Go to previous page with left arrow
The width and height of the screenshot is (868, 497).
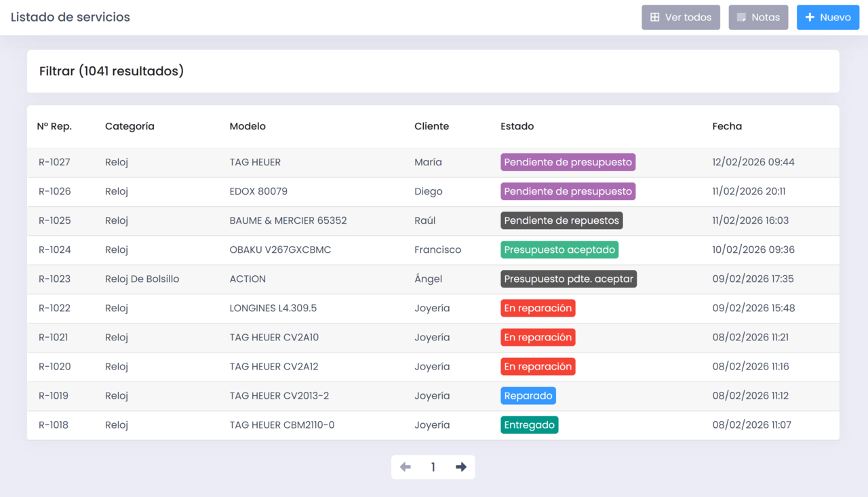[406, 467]
